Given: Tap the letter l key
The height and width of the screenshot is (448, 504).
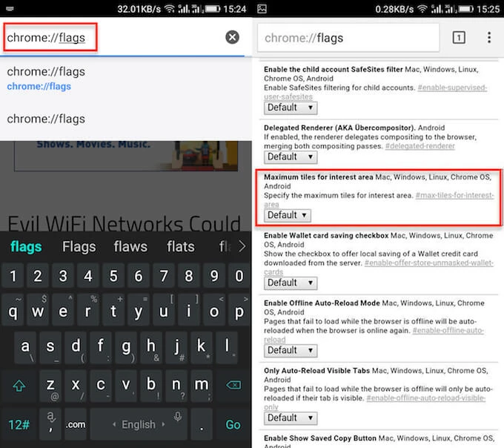Looking at the screenshot, I should pos(227,346).
